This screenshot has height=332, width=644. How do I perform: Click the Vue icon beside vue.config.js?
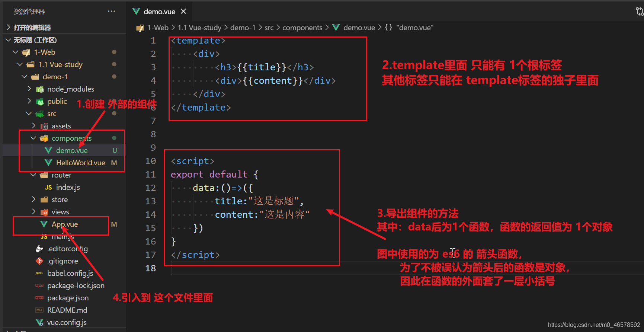[x=39, y=322]
